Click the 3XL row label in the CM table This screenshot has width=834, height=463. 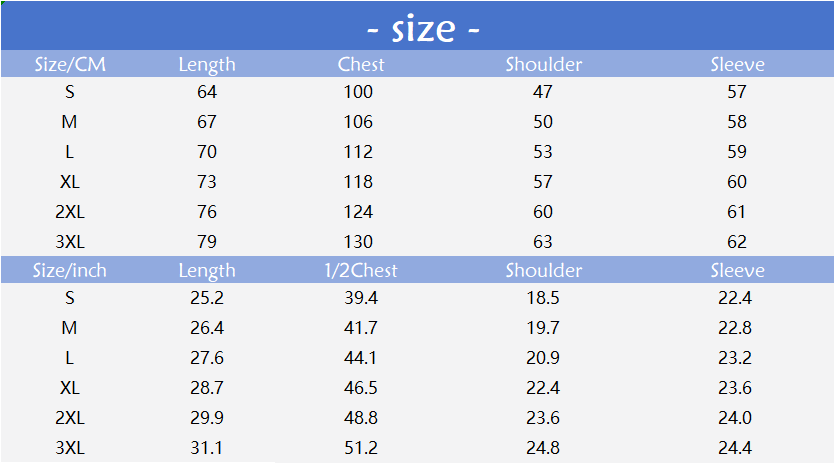click(x=70, y=242)
